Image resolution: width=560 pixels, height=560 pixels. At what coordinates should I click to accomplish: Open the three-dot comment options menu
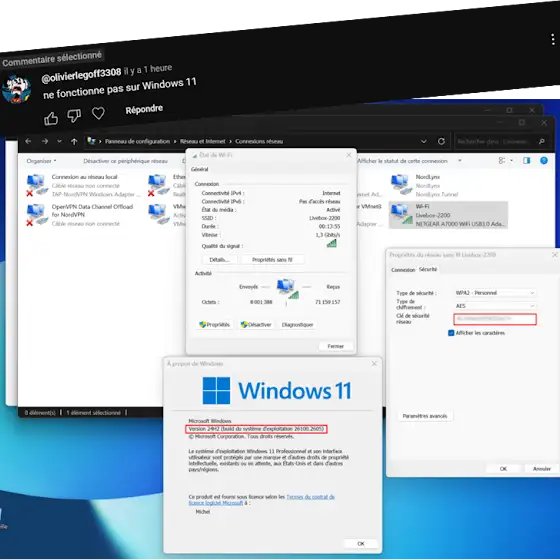tap(552, 39)
